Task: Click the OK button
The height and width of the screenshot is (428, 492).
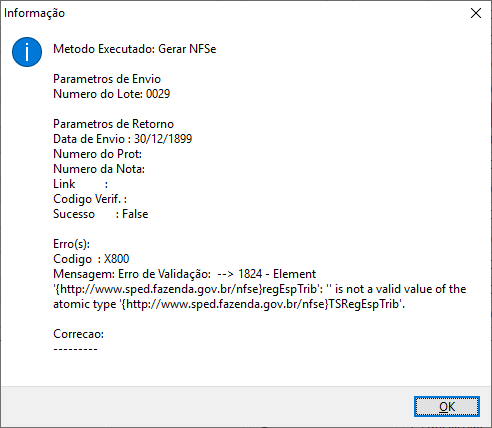Action: point(447,406)
